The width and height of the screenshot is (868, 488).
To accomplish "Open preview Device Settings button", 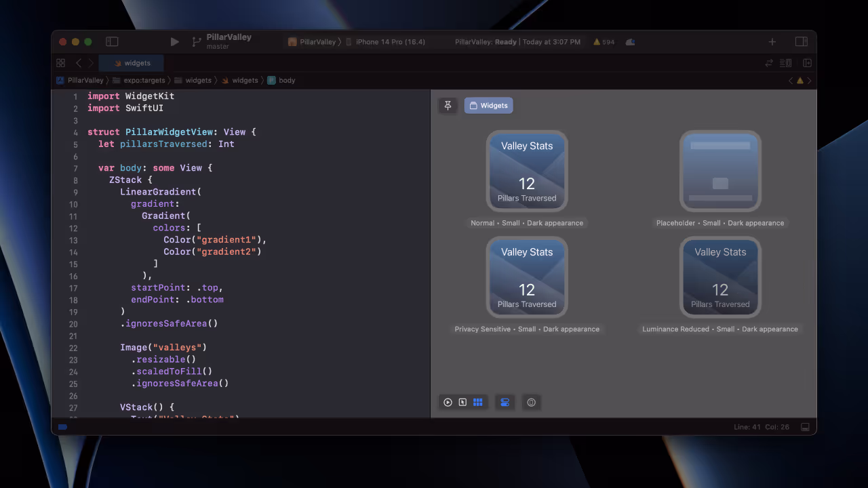I will tap(531, 402).
